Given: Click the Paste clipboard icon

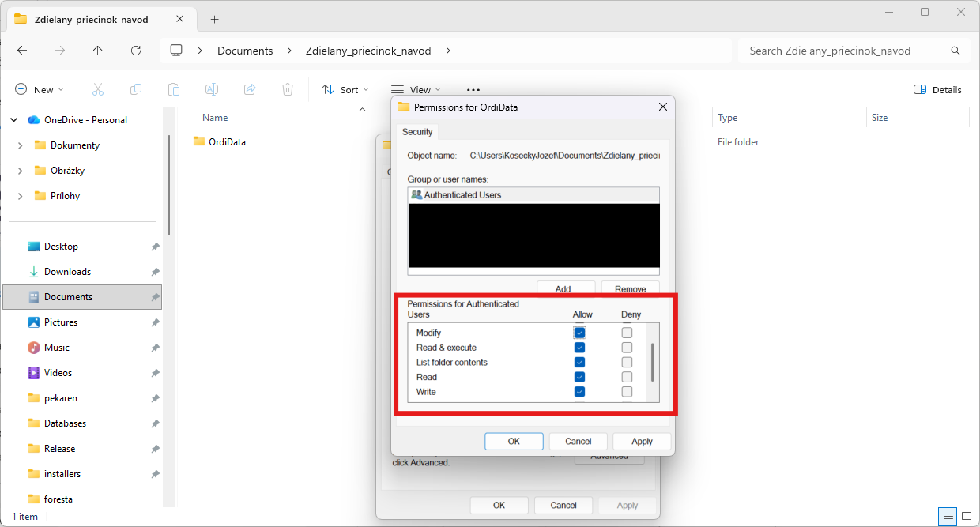Looking at the screenshot, I should [x=174, y=89].
